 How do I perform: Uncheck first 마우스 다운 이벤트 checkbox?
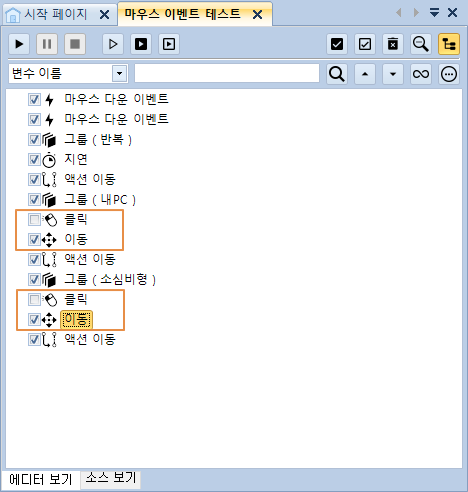click(34, 99)
